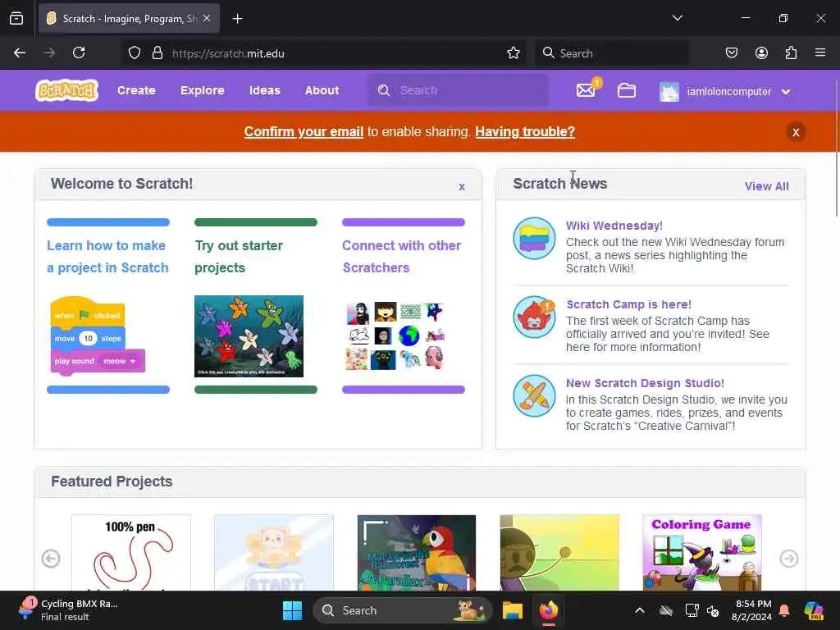Show previous featured projects with left arrow
This screenshot has width=840, height=630.
51,558
